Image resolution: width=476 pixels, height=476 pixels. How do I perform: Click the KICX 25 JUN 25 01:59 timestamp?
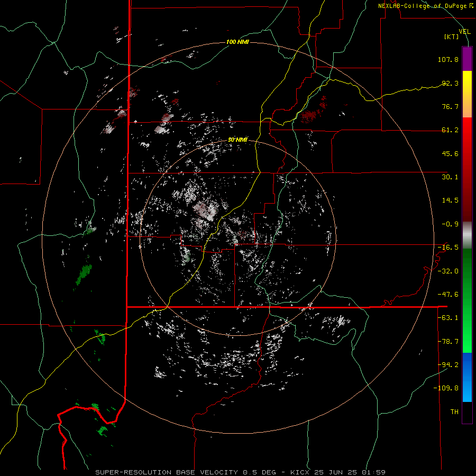coord(338,472)
